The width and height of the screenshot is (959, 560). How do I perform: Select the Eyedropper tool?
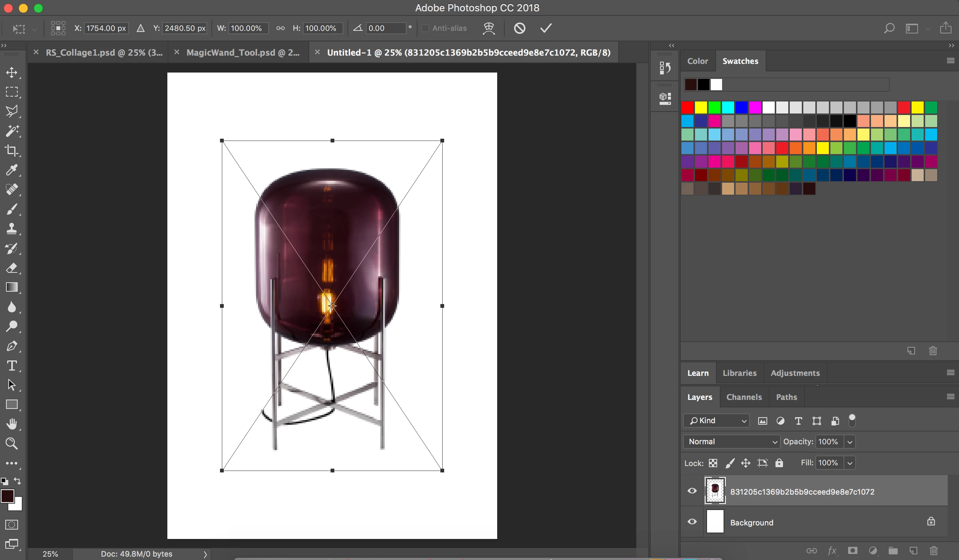coord(11,170)
